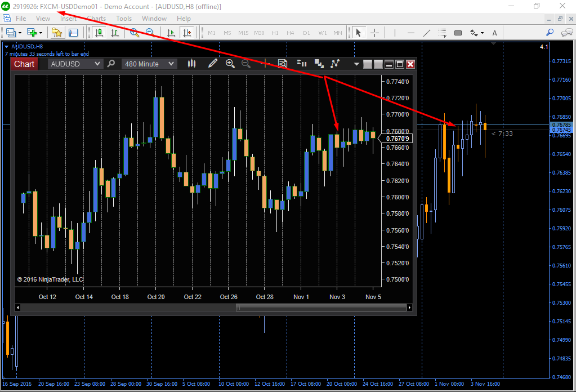Open the Insert menu
This screenshot has height=392, width=576.
(x=68, y=19)
